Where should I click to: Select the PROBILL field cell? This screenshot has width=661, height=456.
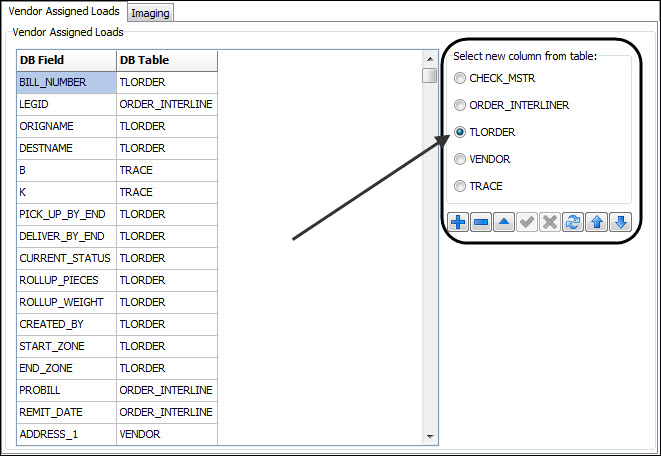click(67, 390)
